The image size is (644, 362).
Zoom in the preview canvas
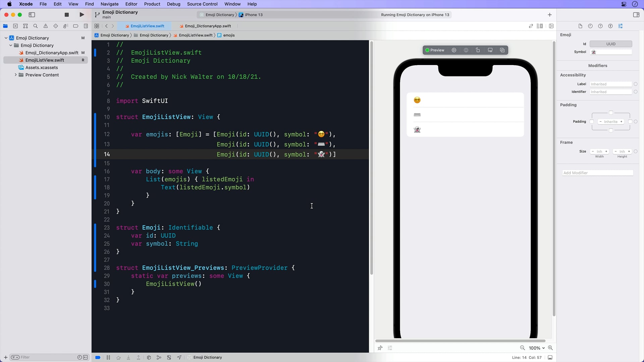[x=550, y=348]
